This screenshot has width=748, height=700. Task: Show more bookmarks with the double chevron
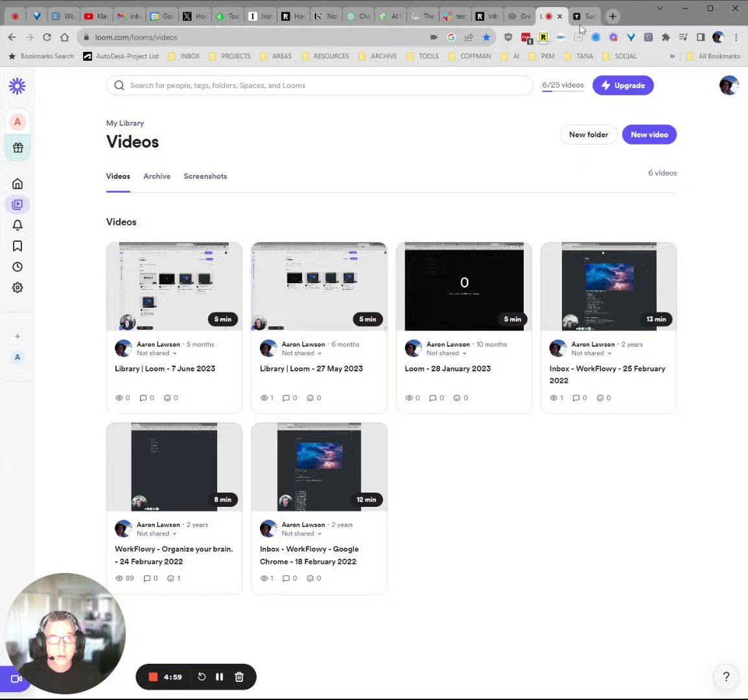tap(672, 56)
